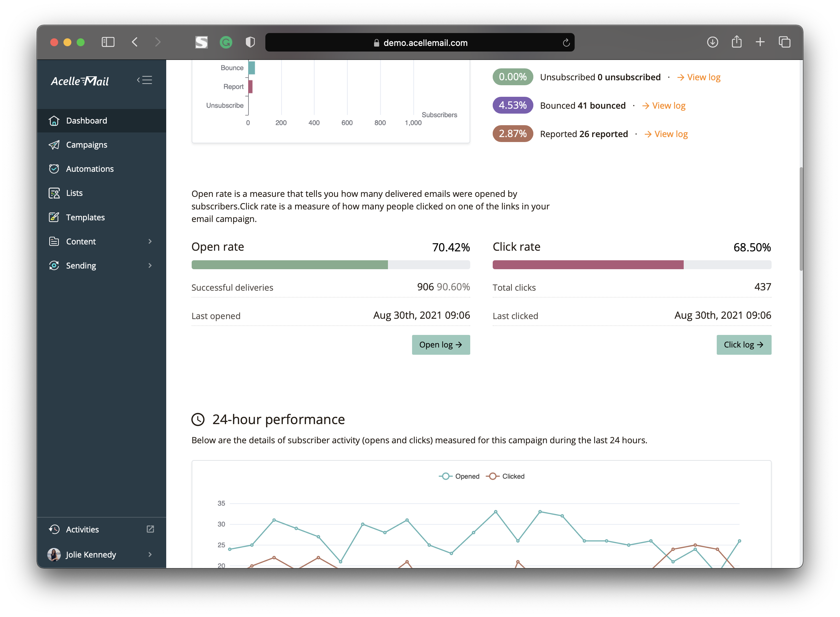Expand the Jolie Kennedy account menu
840x617 pixels.
150,555
